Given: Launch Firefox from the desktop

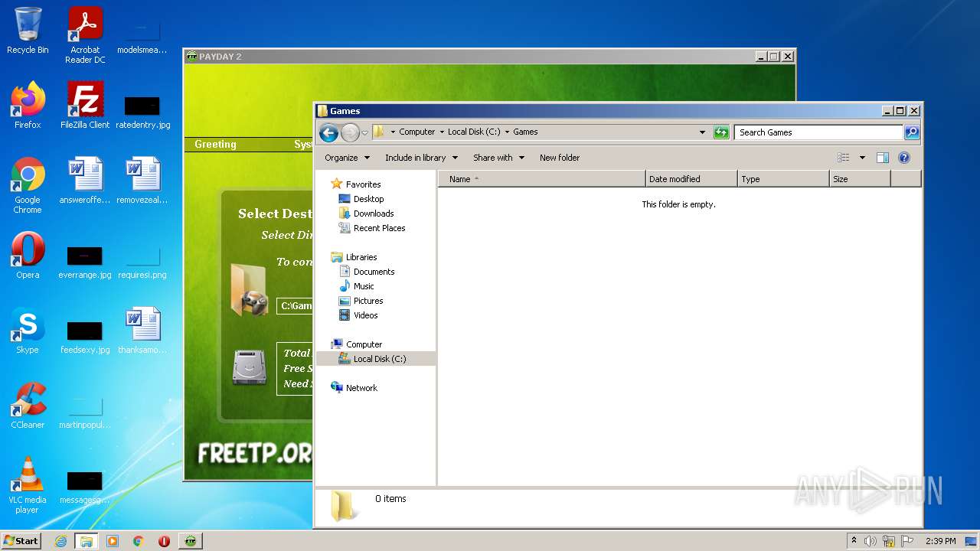Looking at the screenshot, I should [28, 106].
